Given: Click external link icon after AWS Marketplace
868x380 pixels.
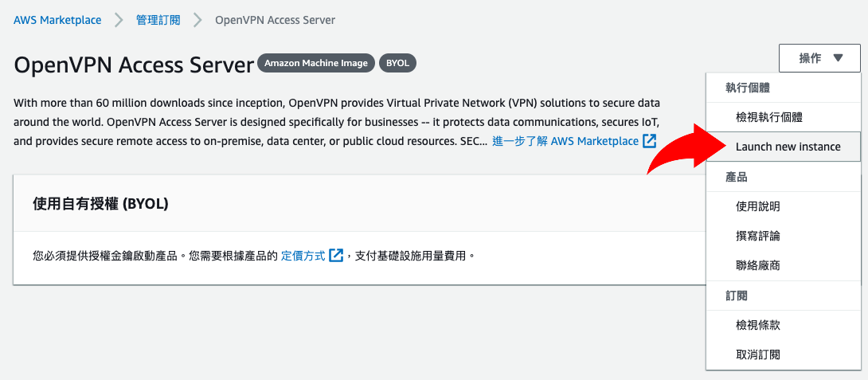Looking at the screenshot, I should pos(649,141).
